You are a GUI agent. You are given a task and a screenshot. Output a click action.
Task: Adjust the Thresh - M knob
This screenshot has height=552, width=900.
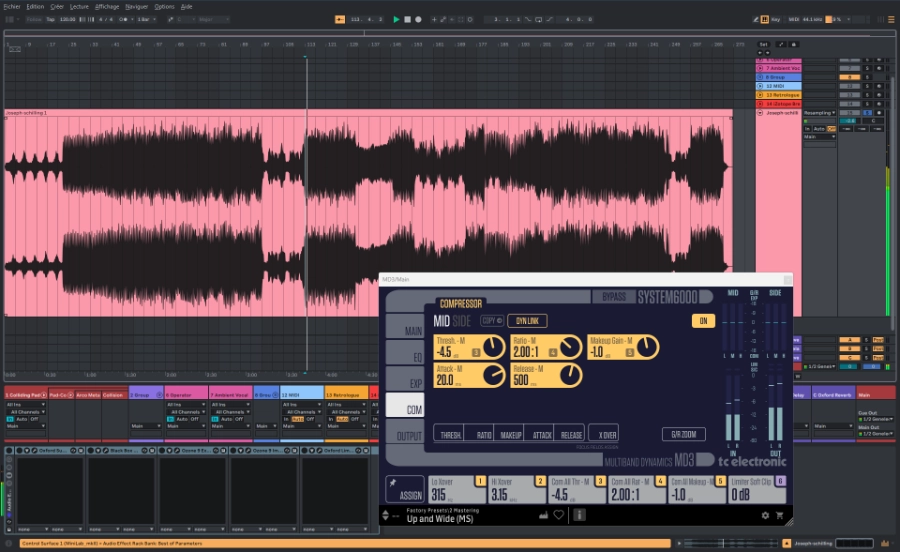(492, 347)
